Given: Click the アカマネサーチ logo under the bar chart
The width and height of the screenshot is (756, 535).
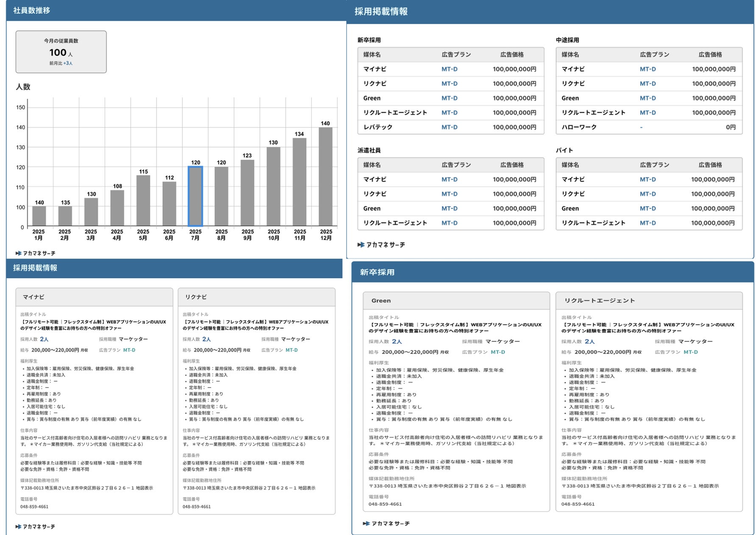Looking at the screenshot, I should click(x=36, y=253).
